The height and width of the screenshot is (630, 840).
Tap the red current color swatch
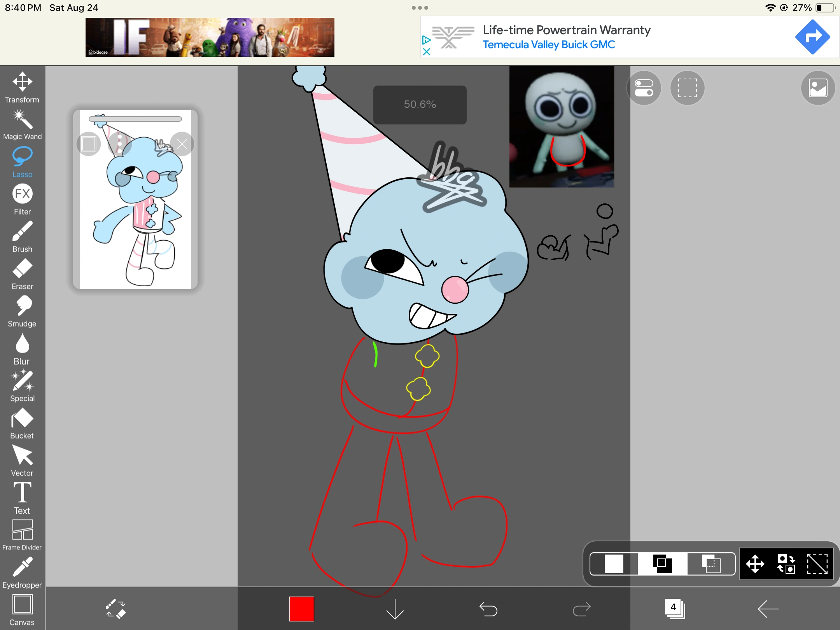301,609
